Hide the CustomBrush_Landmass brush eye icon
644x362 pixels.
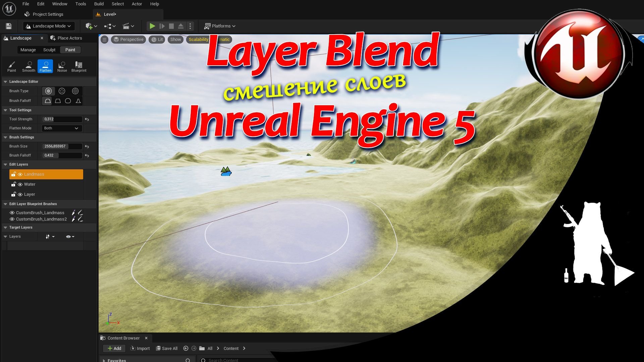coord(12,213)
